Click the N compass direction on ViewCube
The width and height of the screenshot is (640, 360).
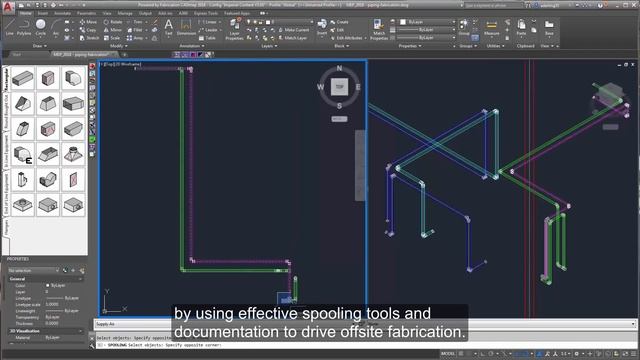339,68
